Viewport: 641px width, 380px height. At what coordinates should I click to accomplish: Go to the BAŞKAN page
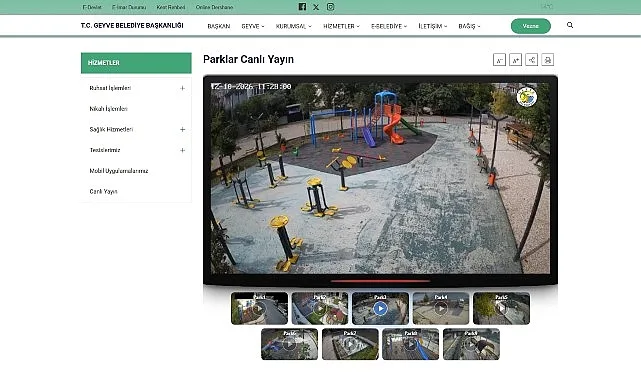(219, 26)
